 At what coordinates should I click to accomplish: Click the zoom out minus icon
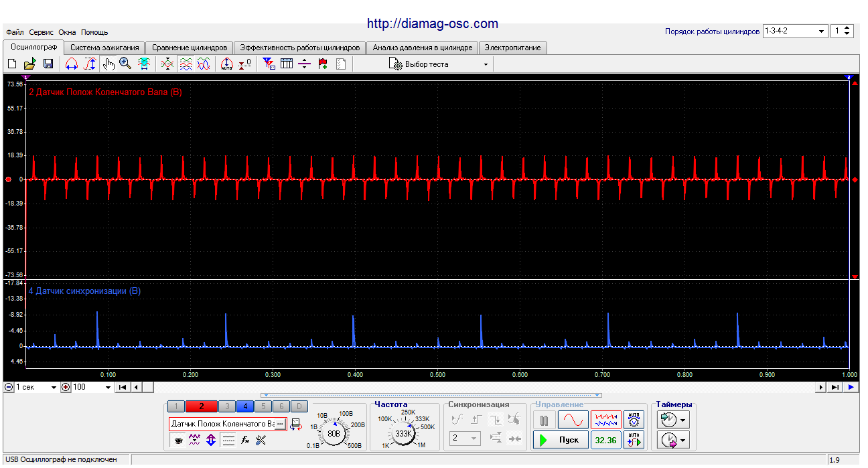coord(8,387)
